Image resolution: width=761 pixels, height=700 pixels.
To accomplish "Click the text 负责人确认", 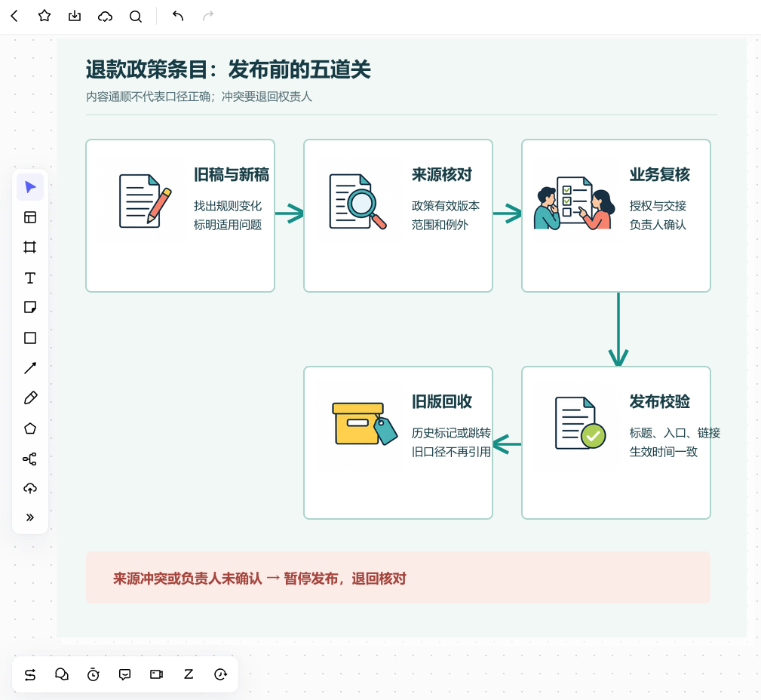I will tap(658, 225).
